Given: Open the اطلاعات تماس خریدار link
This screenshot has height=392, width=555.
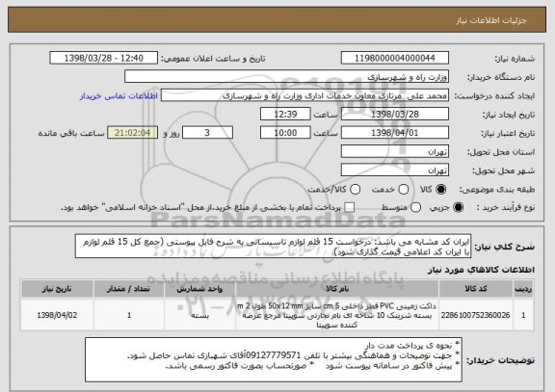Looking at the screenshot, I should (x=119, y=96).
